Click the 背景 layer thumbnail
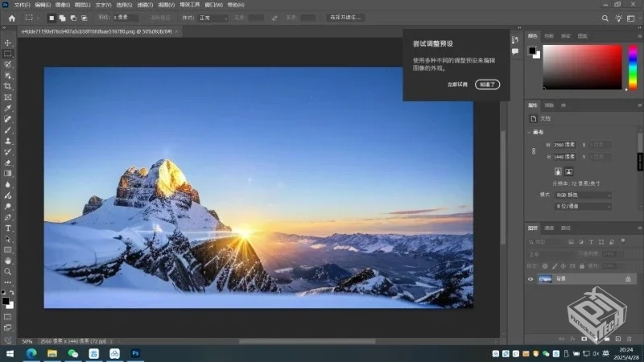Screen dimensions: 644x362 point(545,278)
